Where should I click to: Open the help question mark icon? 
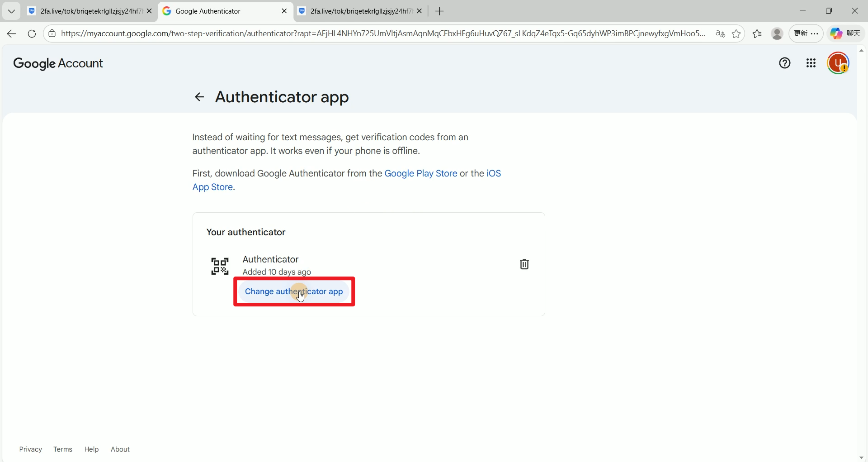pos(785,63)
